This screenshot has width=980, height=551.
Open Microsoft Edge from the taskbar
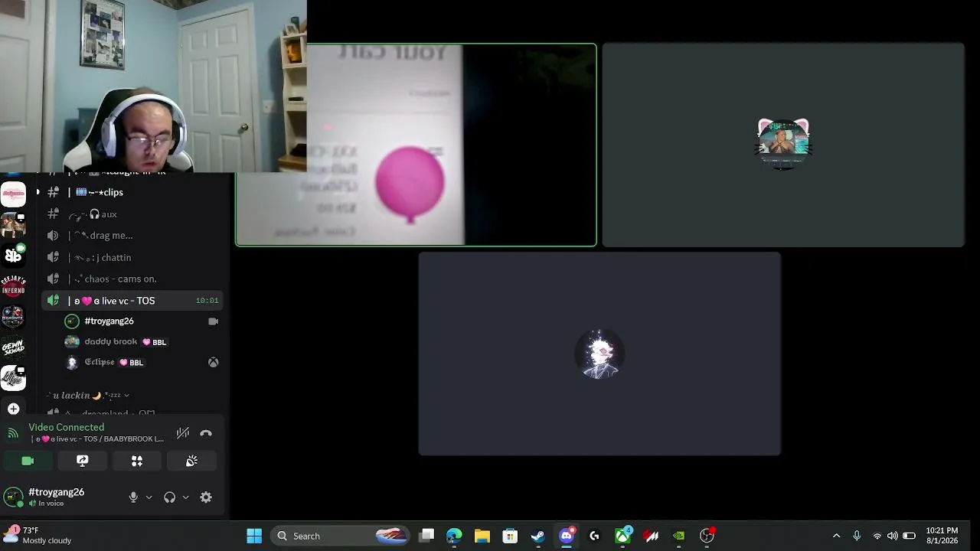tap(454, 536)
